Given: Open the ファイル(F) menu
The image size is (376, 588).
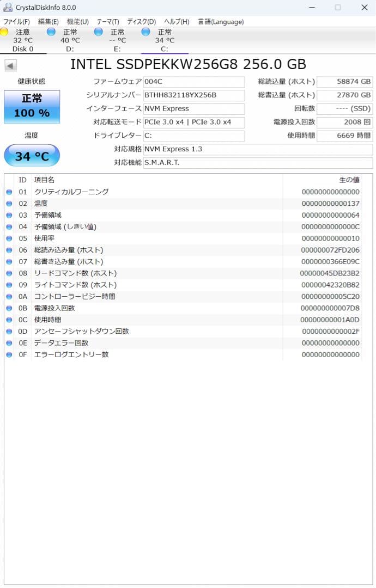Looking at the screenshot, I should [x=16, y=22].
